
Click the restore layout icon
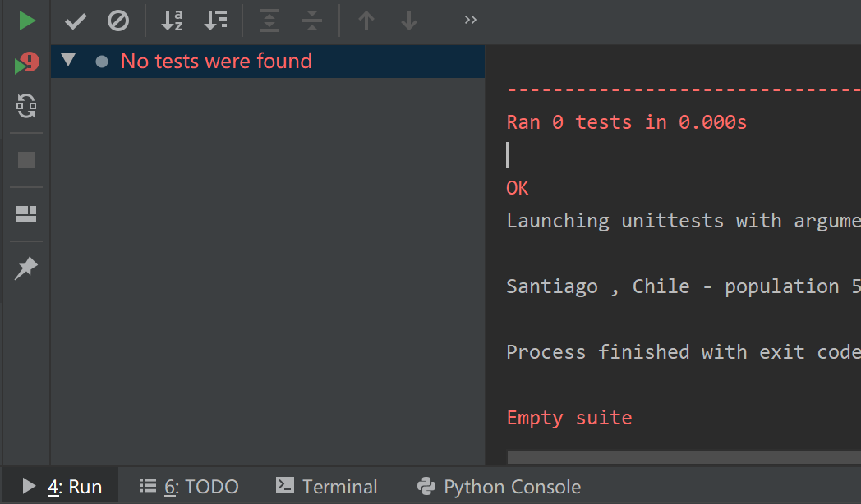26,214
